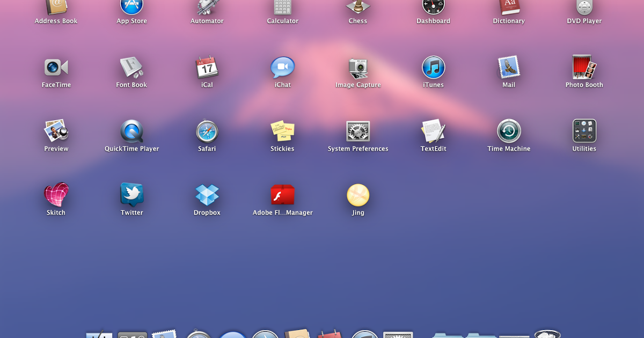Image resolution: width=644 pixels, height=338 pixels.
Task: Launch Dropbox
Action: click(207, 195)
